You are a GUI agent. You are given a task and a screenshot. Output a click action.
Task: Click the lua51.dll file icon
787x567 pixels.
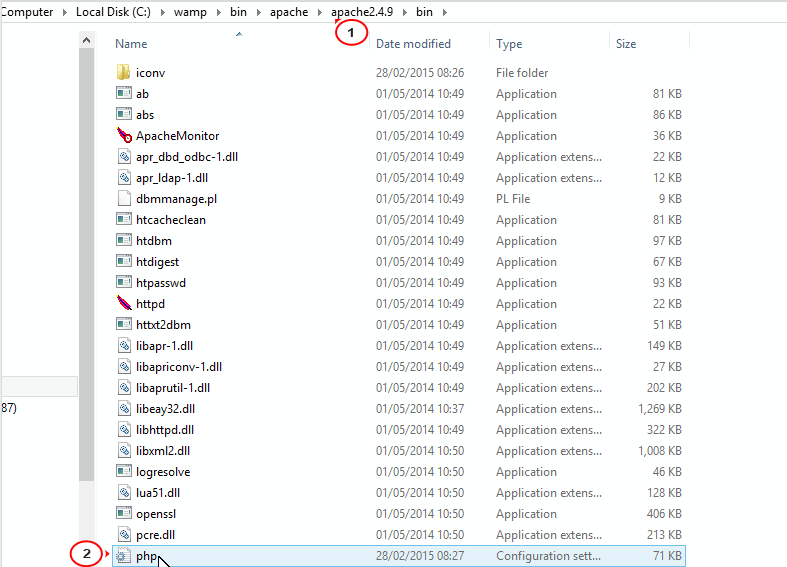coord(124,493)
